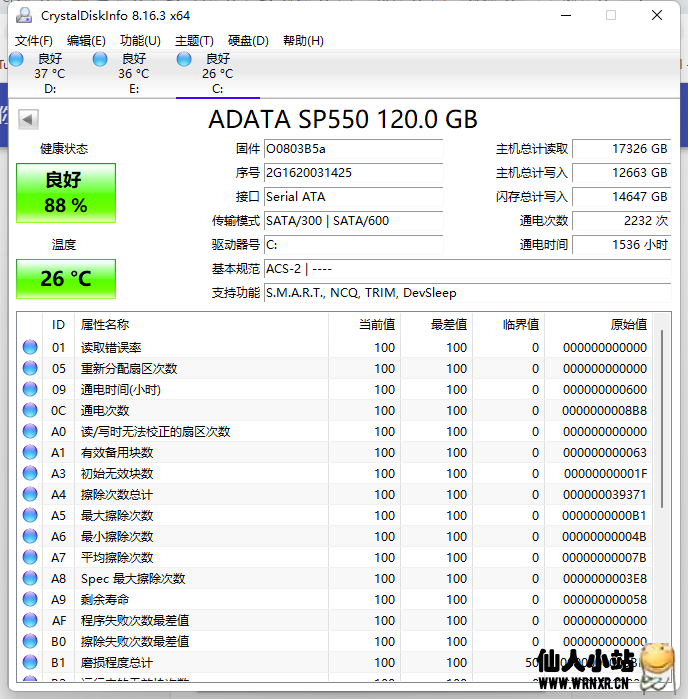Click the SMART list vertical scrollbar
Viewport: 688px width, 699px height.
662,419
